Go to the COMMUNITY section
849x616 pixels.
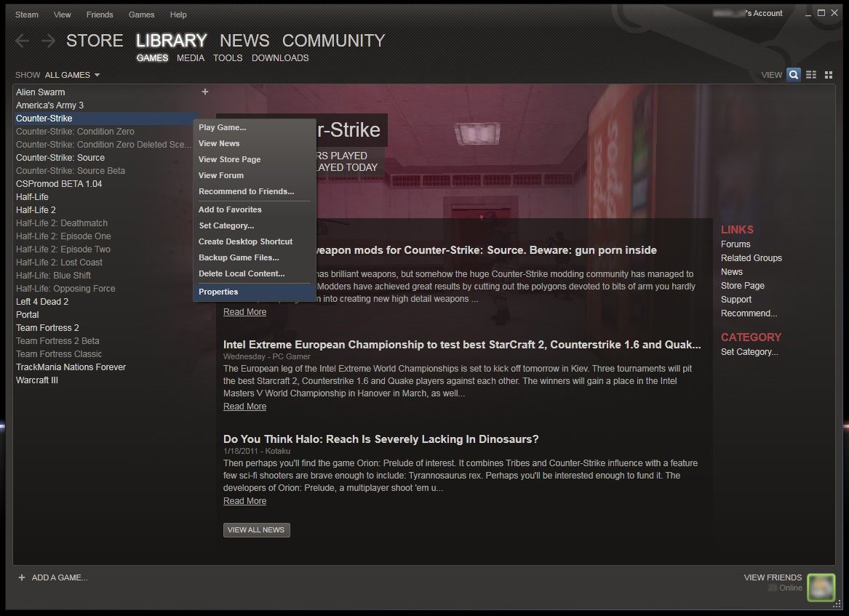point(333,41)
